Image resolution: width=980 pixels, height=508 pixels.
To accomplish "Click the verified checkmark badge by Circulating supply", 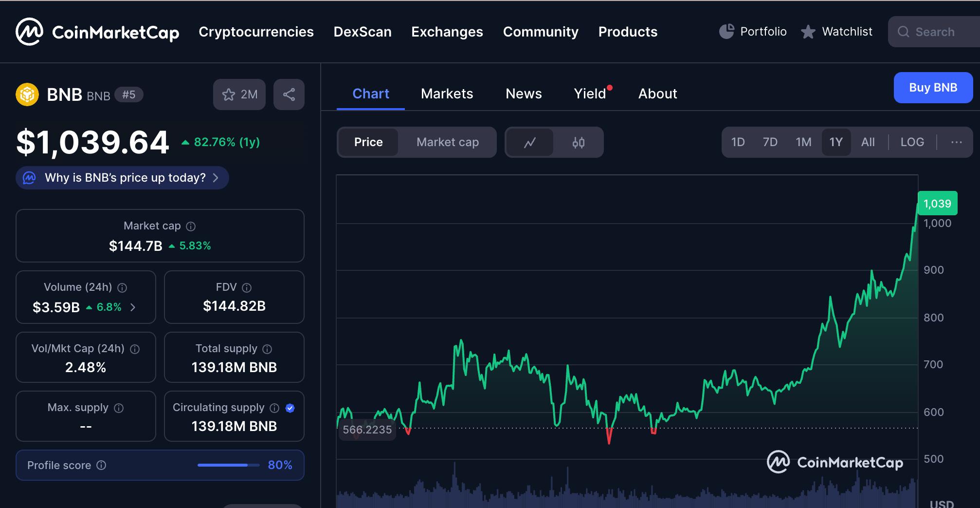I will (x=290, y=408).
